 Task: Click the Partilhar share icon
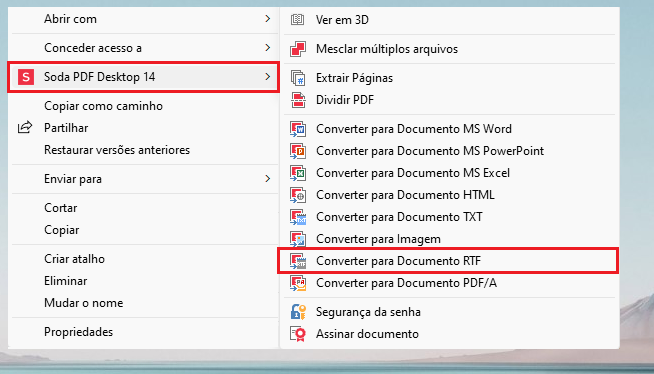coord(25,127)
